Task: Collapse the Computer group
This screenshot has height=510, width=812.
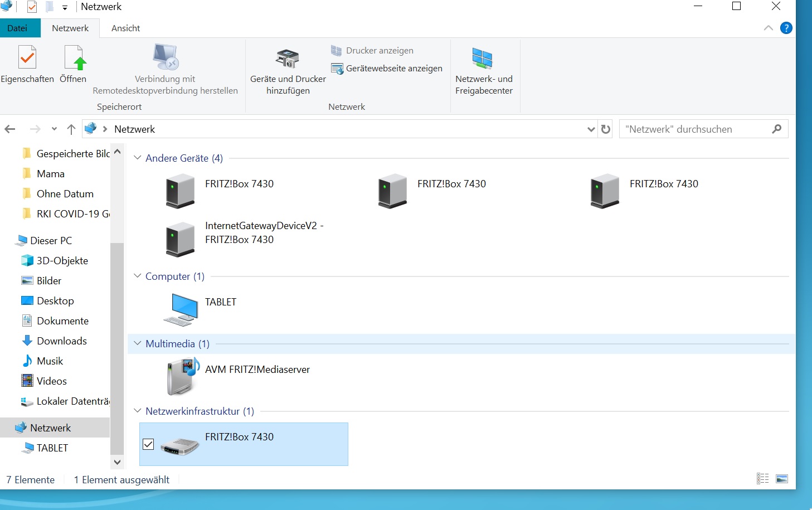Action: 138,276
